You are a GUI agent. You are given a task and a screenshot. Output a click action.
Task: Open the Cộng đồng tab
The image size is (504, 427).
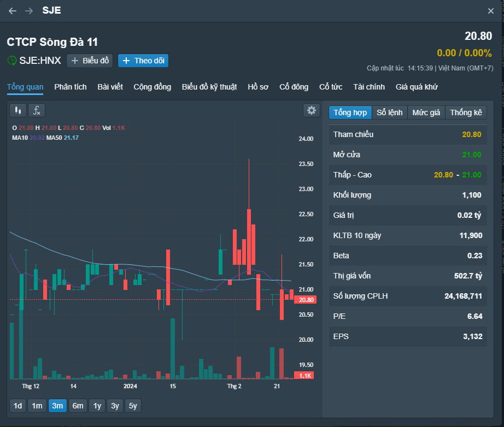[x=153, y=87]
